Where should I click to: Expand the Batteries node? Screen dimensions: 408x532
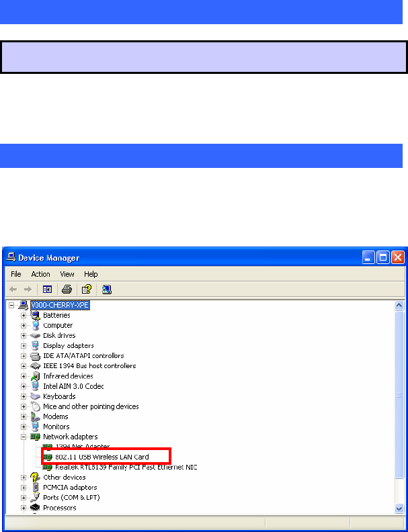pos(24,315)
